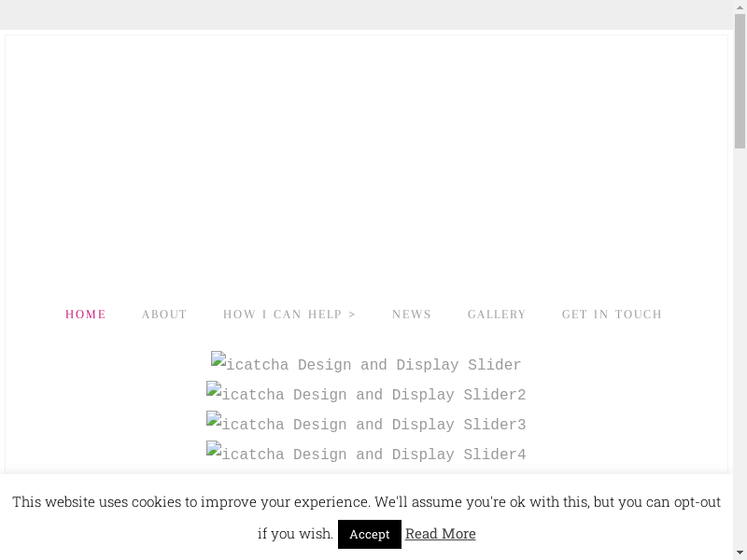Click the scrollbar down arrow
Image resolution: width=747 pixels, height=560 pixels.
click(x=740, y=553)
